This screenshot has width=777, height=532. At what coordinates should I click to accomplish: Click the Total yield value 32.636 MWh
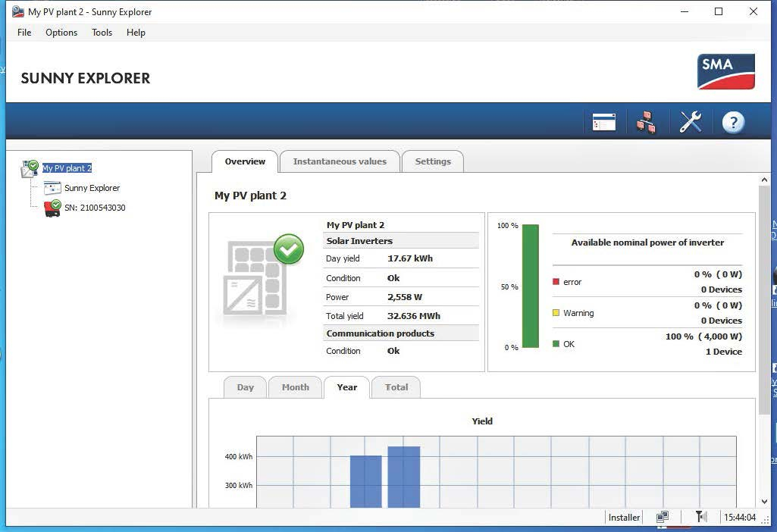[413, 316]
